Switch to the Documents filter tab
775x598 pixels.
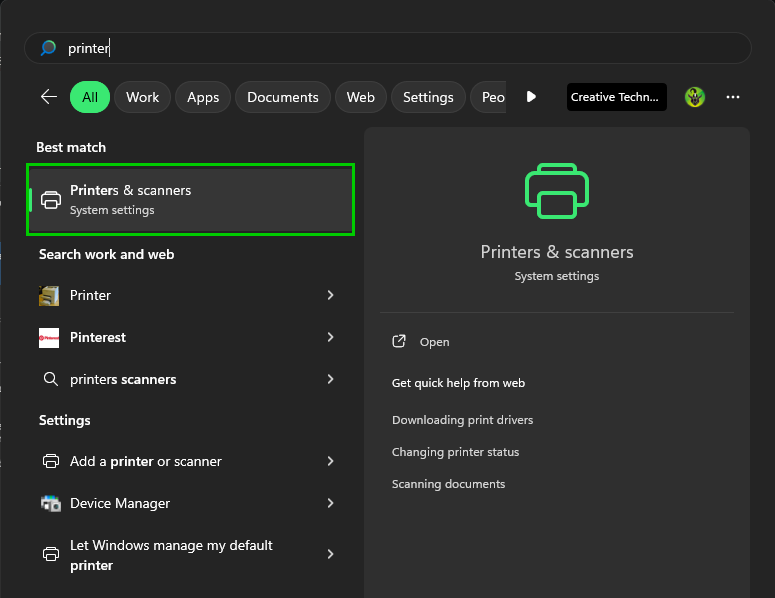(x=283, y=97)
